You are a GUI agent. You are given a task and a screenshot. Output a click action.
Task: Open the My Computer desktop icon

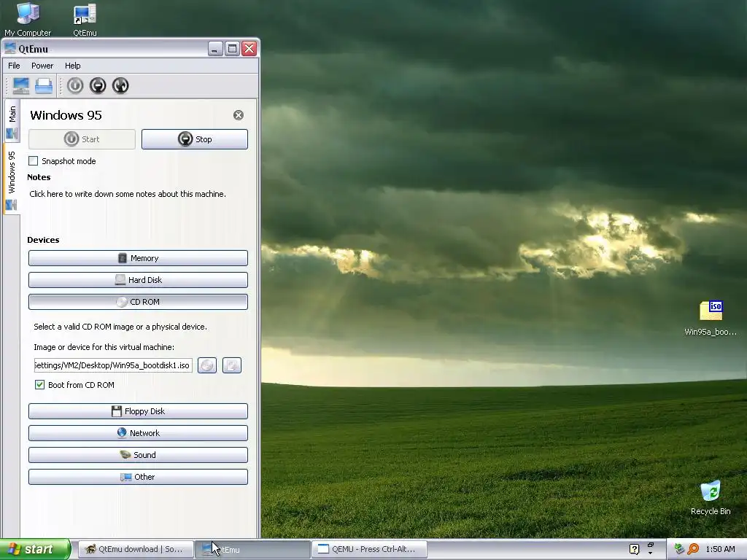click(28, 19)
